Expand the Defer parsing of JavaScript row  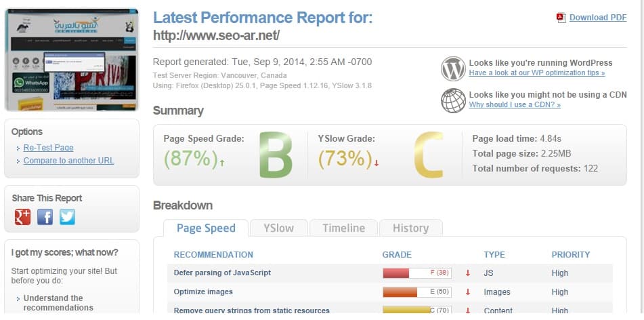click(x=222, y=273)
